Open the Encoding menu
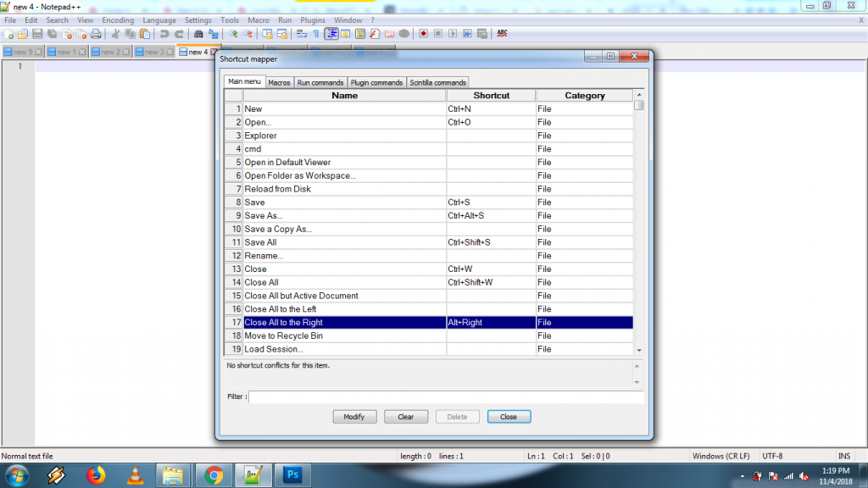This screenshot has height=488, width=868. point(118,20)
